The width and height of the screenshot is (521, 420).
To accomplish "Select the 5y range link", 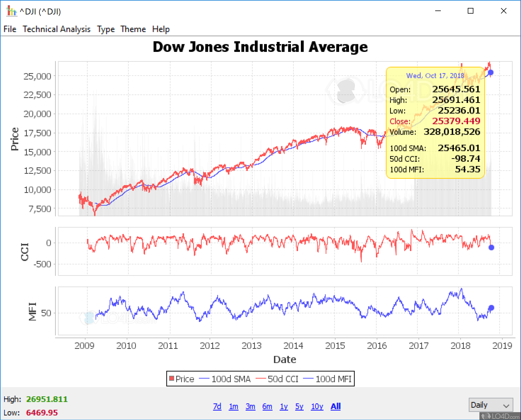I will pyautogui.click(x=299, y=406).
